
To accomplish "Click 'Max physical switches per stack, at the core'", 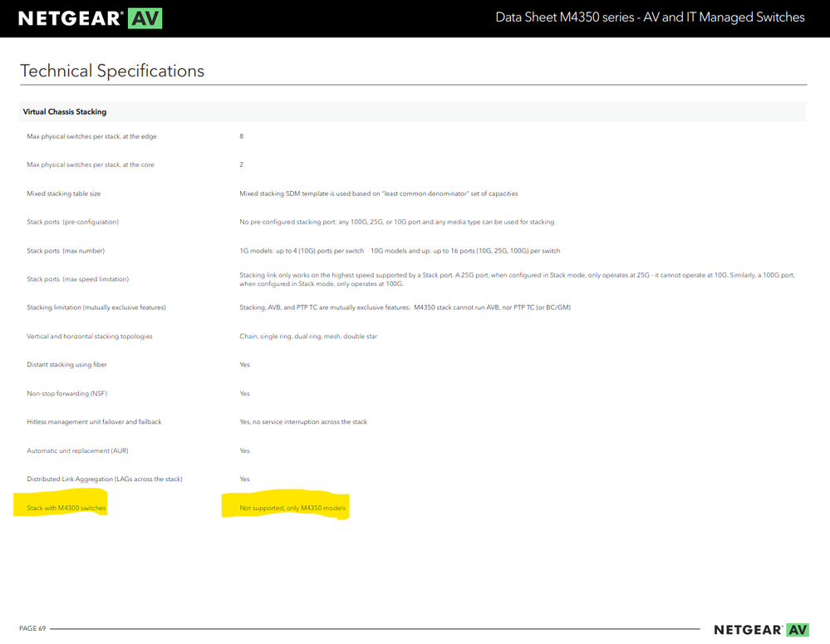I will (x=91, y=165).
